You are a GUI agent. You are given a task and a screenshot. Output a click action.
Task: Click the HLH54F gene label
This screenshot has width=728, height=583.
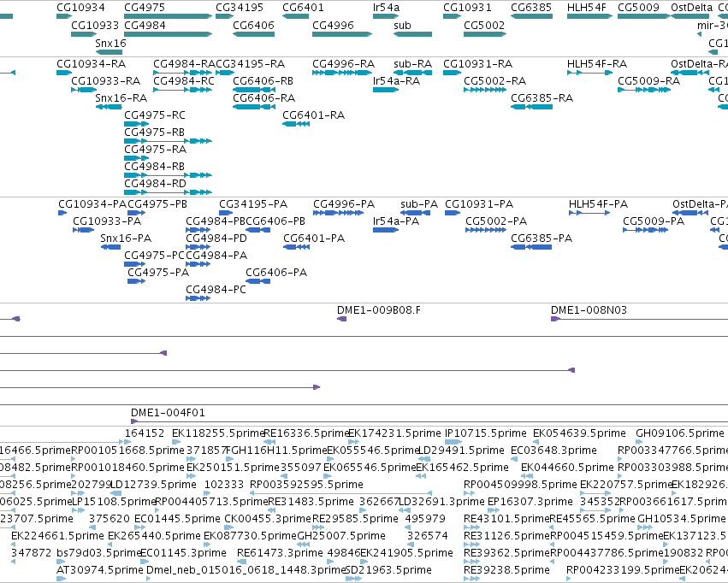(586, 8)
